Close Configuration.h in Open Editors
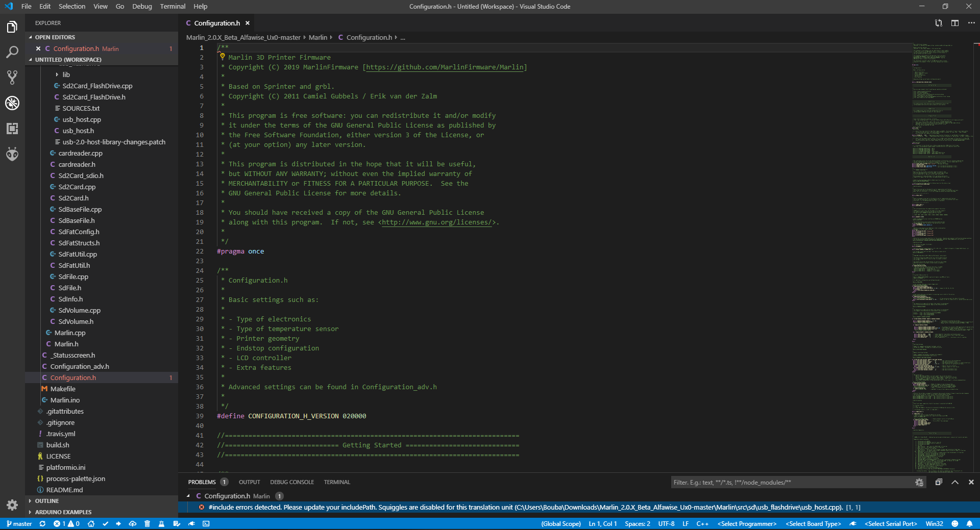Viewport: 980px width, 530px height. [x=38, y=48]
